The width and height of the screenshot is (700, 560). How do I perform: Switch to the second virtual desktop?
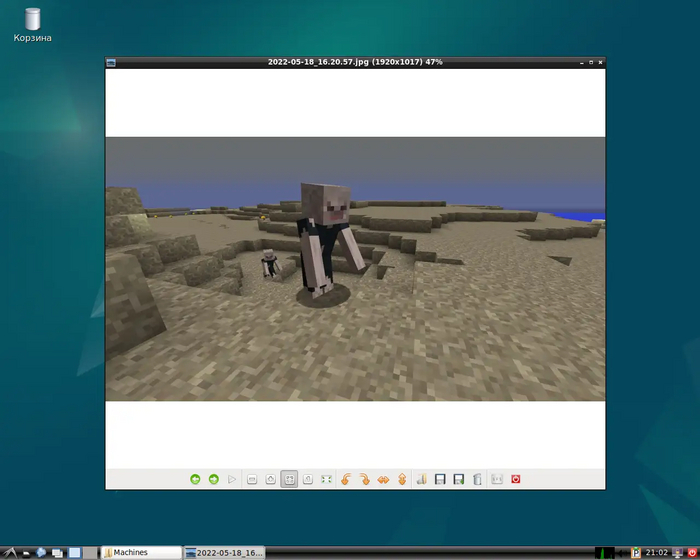pyautogui.click(x=90, y=553)
